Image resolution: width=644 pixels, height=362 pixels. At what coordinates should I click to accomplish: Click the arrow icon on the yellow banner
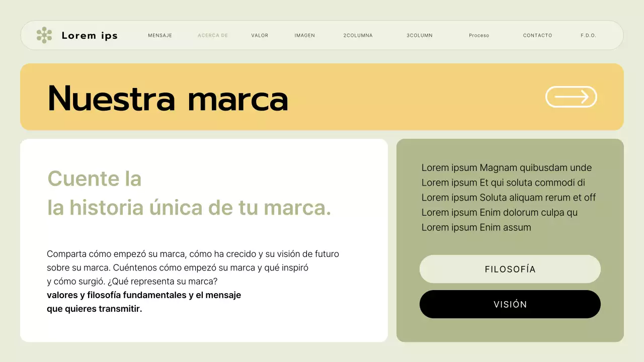coord(571,97)
